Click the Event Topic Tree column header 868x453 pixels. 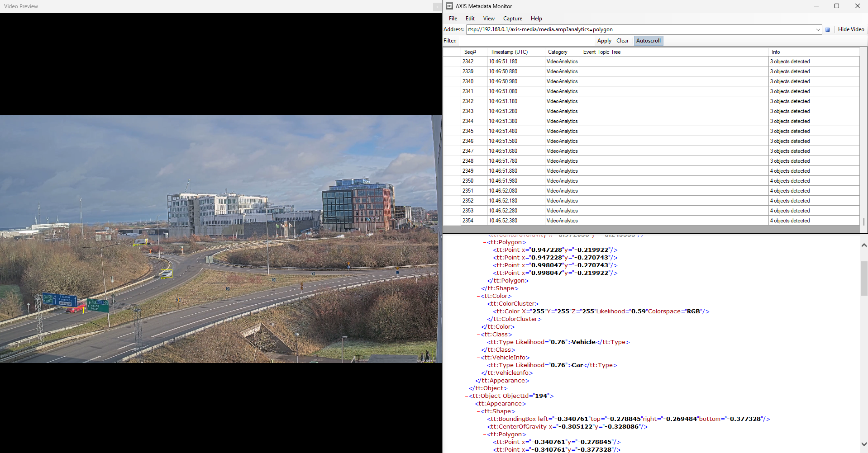[x=674, y=52]
